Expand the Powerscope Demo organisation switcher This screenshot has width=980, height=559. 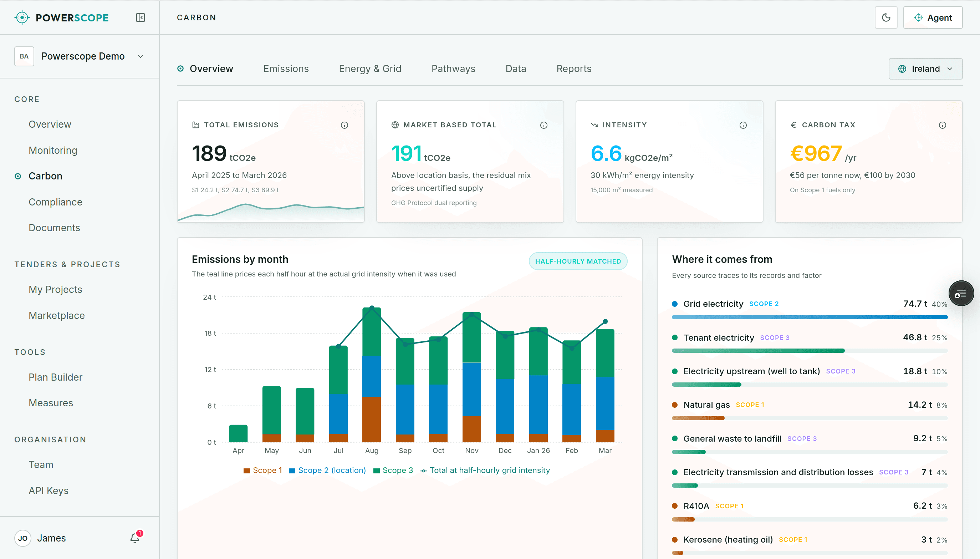click(x=80, y=56)
